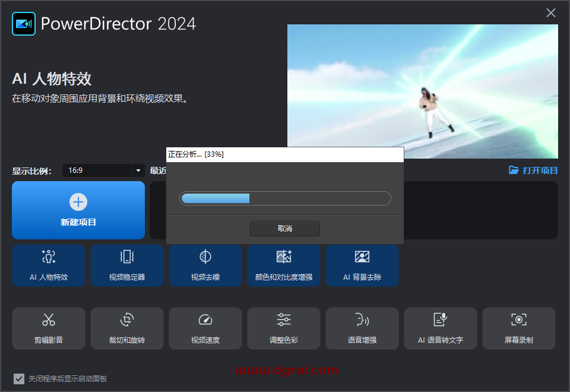This screenshot has width=570, height=392.
Task: Toggle 关闭程序后显示启动面板 checkbox
Action: [19, 378]
